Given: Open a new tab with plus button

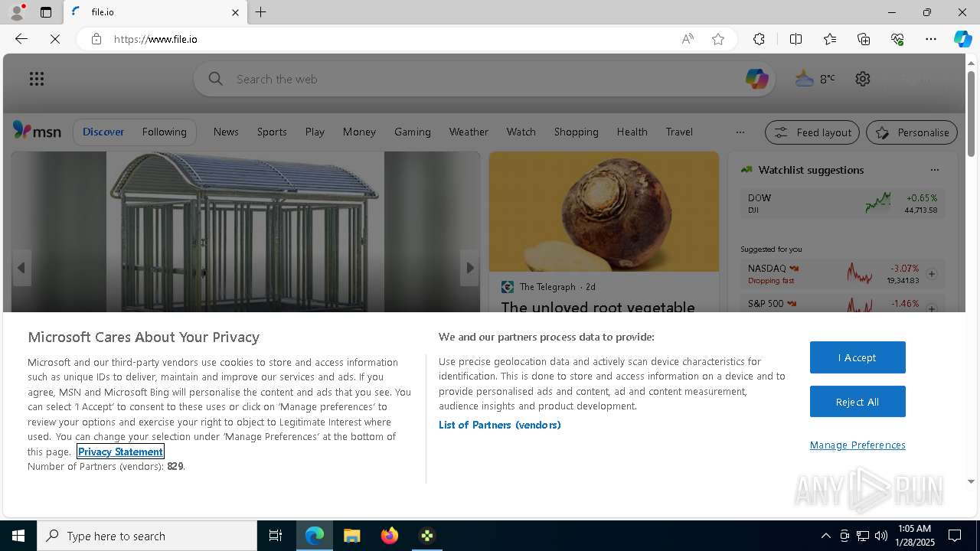Looking at the screenshot, I should (260, 12).
